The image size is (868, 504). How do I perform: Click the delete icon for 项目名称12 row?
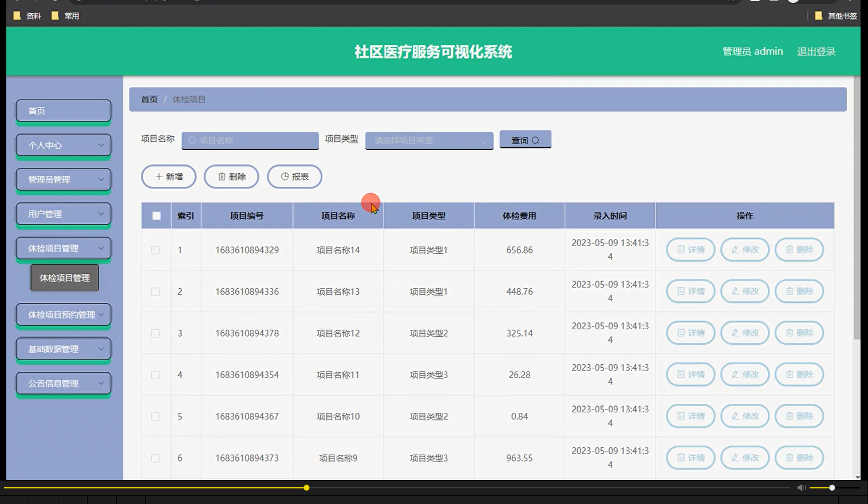tap(799, 333)
